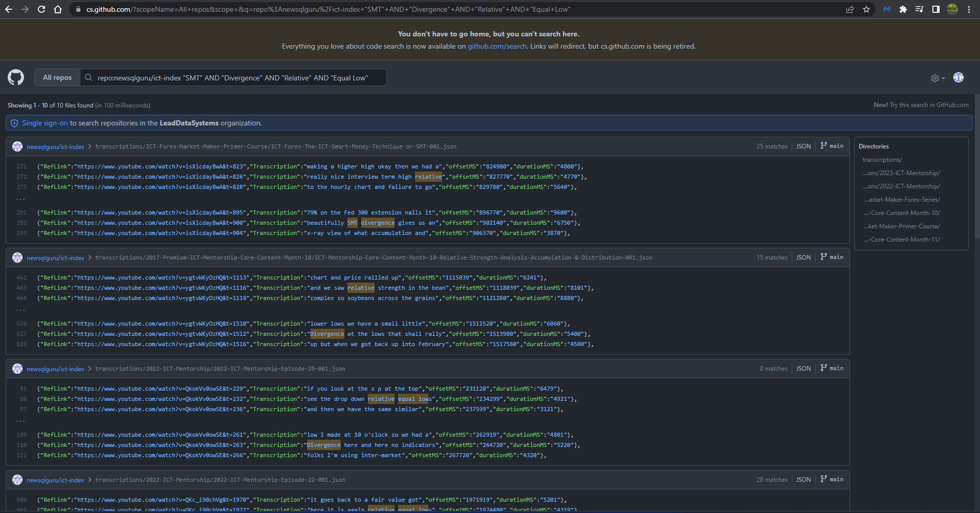Open the browser profile avatar
Viewport: 980px width, 513px height.
click(x=952, y=9)
